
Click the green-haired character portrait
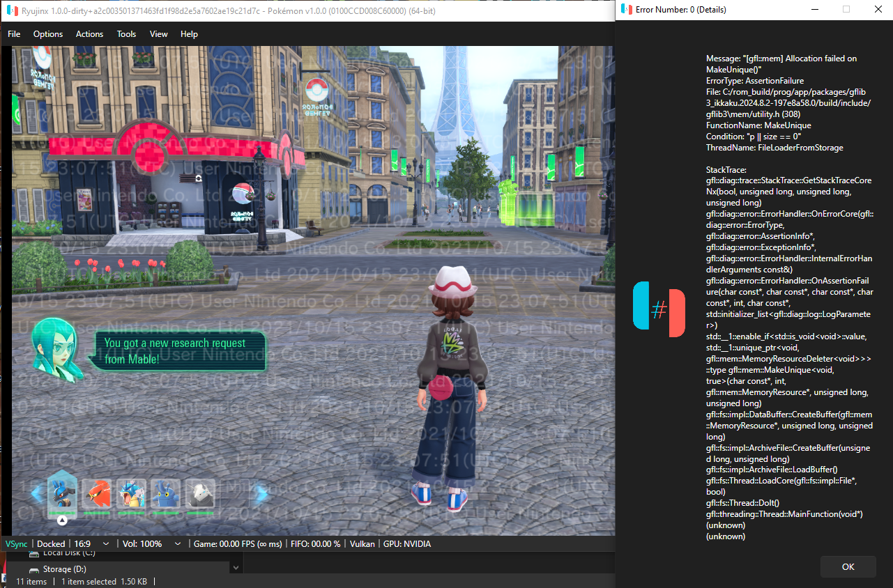pos(57,348)
